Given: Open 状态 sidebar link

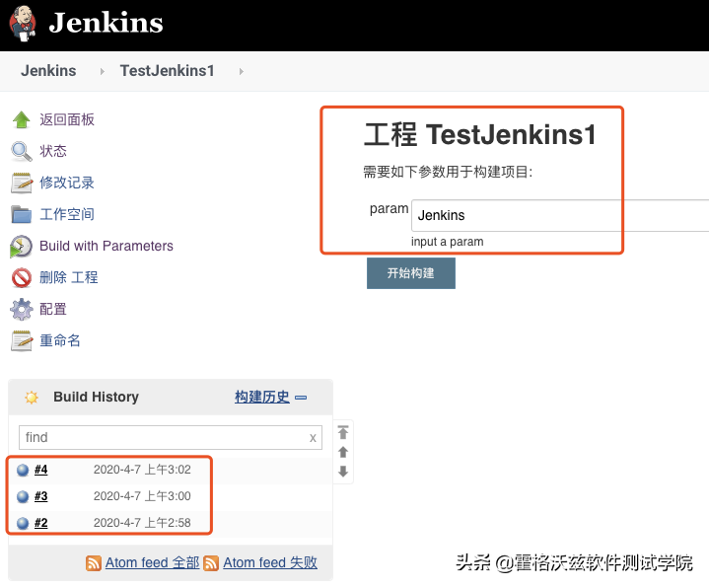Looking at the screenshot, I should pyautogui.click(x=53, y=151).
